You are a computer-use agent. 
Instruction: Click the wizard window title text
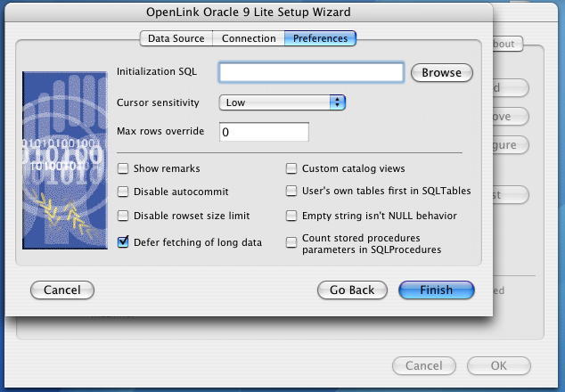point(249,12)
